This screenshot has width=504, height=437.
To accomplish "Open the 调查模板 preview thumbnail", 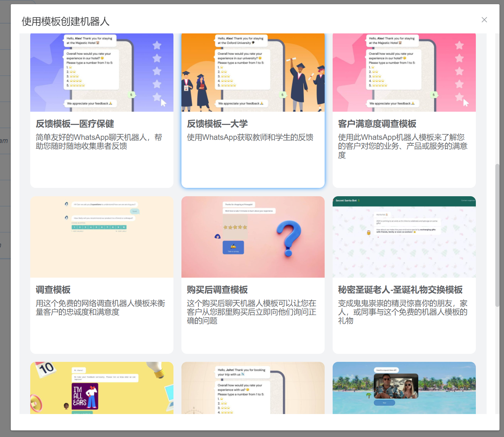I will coord(102,237).
